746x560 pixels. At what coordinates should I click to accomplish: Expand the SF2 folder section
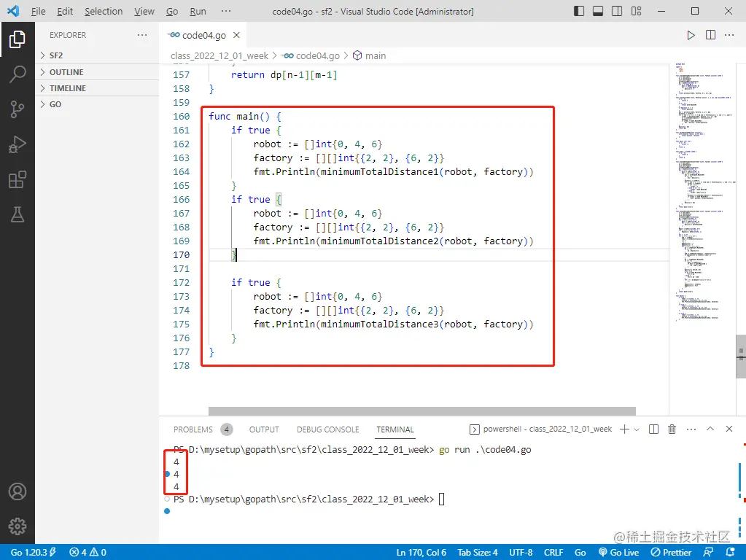tap(98, 55)
